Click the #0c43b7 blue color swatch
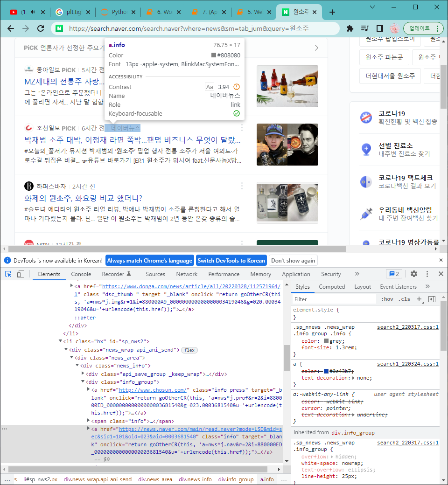Image resolution: width=448 pixels, height=485 pixels. pos(326,371)
